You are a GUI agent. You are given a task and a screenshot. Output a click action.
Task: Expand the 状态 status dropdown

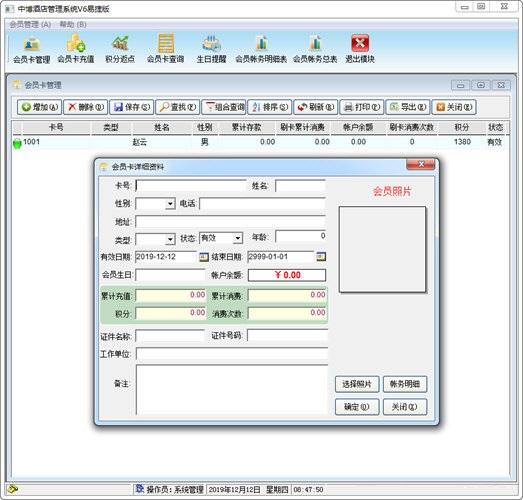(237, 238)
